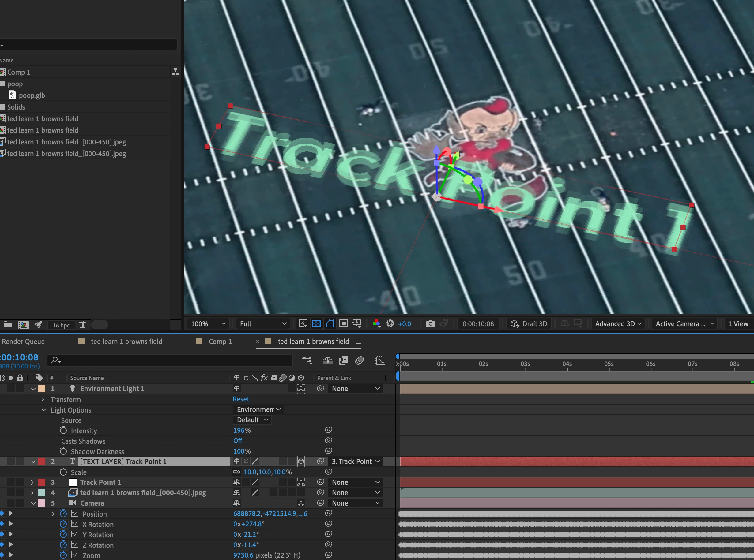Open the Render Queue tab
754x560 pixels.
23,342
